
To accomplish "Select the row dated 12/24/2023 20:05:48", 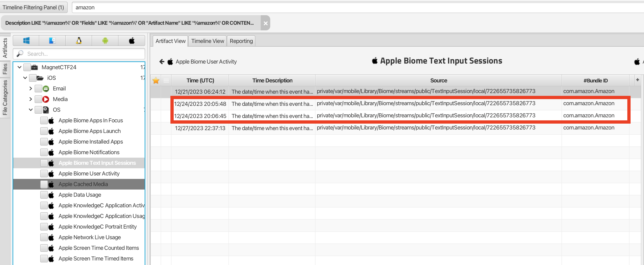I will coord(396,103).
